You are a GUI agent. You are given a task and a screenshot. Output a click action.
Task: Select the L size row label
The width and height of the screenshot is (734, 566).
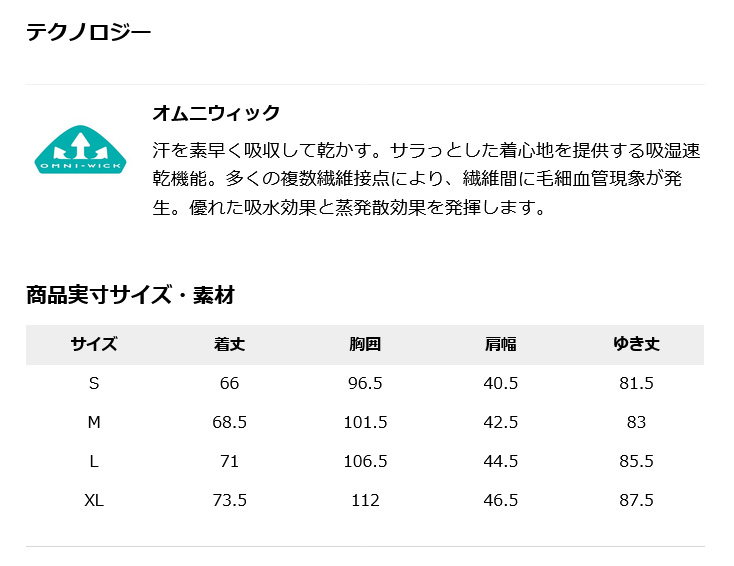(94, 461)
